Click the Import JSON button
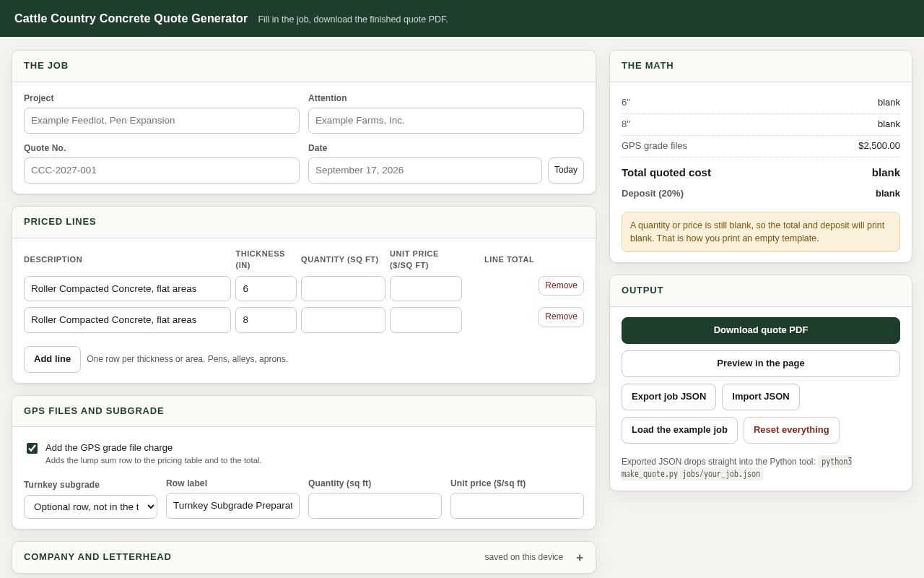Screen dimensions: 924x578 click(x=761, y=397)
